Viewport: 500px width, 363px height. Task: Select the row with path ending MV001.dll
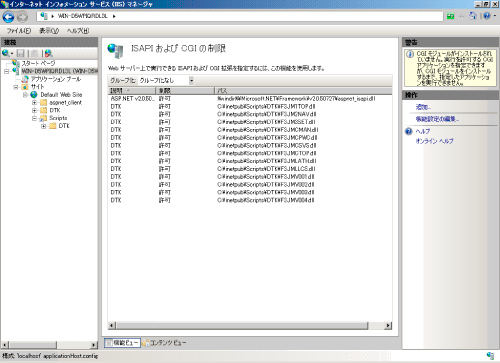point(250,177)
